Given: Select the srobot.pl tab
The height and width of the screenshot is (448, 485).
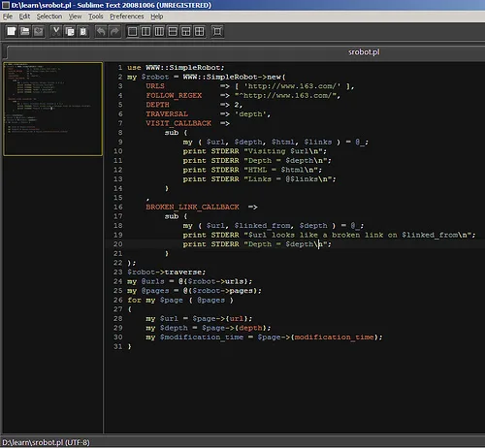Looking at the screenshot, I should point(364,52).
